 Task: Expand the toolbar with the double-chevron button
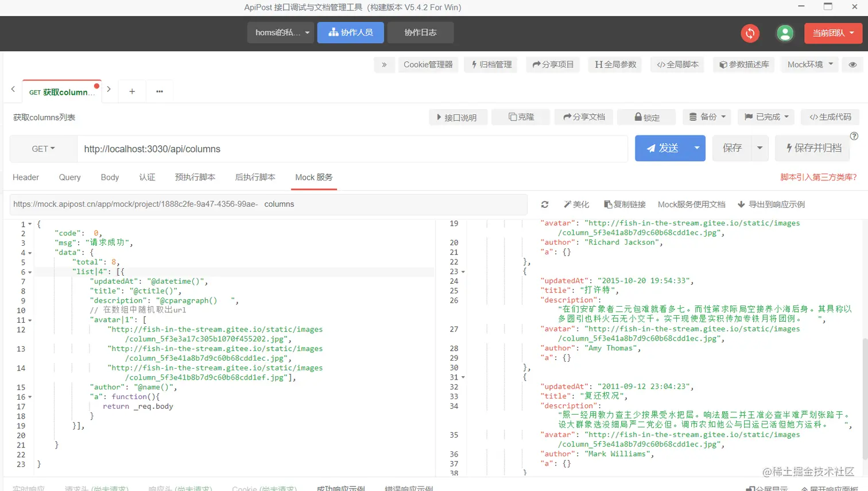tap(384, 65)
